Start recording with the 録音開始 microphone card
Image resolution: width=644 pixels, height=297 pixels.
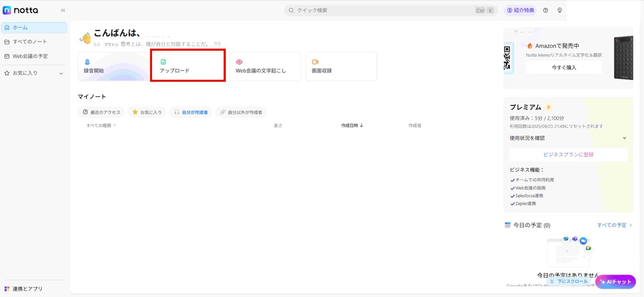point(113,67)
